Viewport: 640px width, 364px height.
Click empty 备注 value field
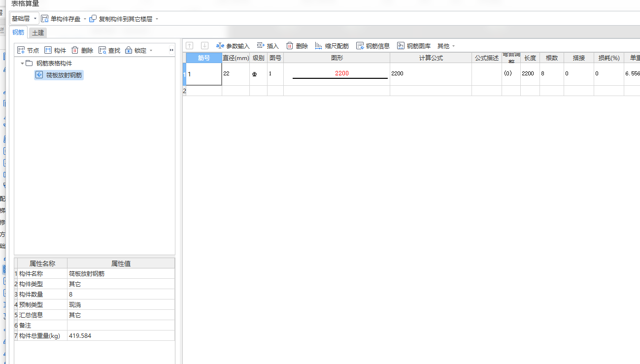tap(121, 326)
